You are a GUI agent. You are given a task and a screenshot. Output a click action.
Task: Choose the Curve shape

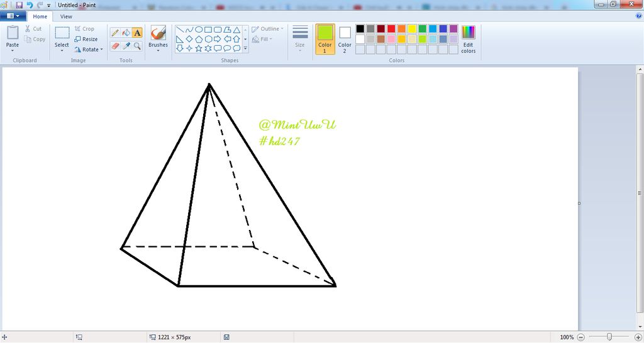[189, 30]
